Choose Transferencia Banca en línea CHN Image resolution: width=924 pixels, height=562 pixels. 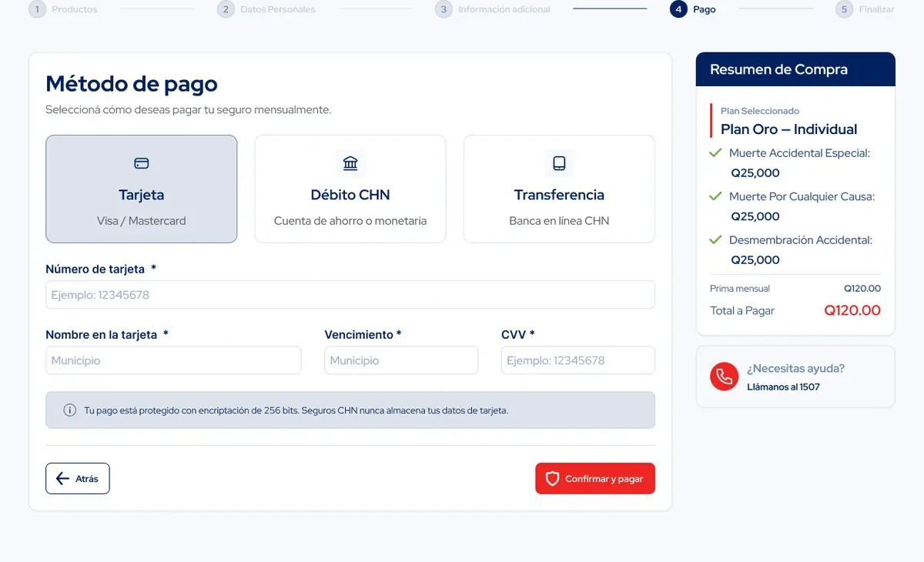coord(559,189)
